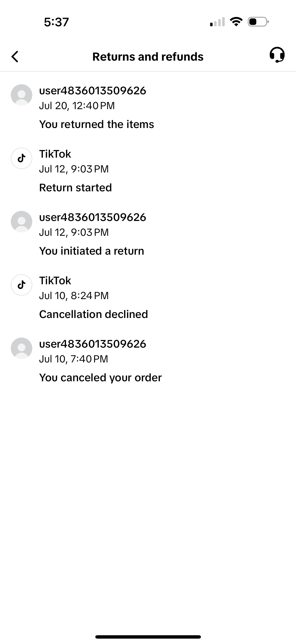Tap the Jul 20, 12:40 PM timestamp
The image size is (296, 644).
pyautogui.click(x=77, y=106)
